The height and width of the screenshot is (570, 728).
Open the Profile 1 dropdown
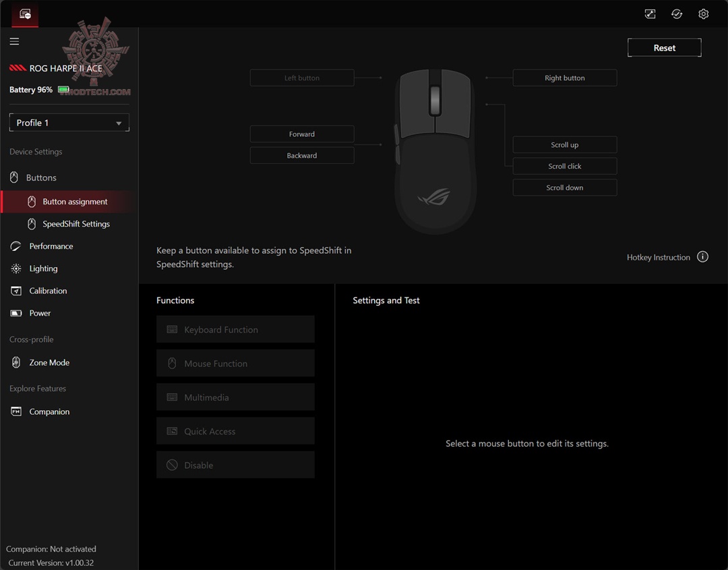coord(69,123)
